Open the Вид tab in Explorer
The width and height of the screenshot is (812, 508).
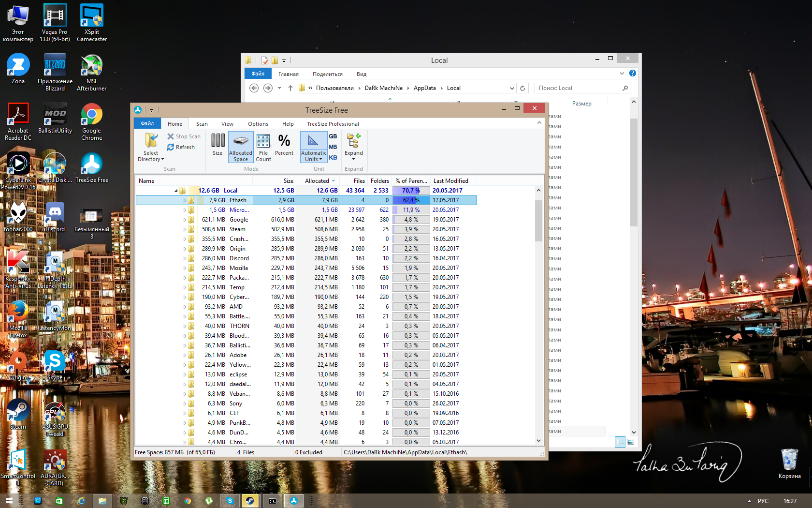coord(362,74)
